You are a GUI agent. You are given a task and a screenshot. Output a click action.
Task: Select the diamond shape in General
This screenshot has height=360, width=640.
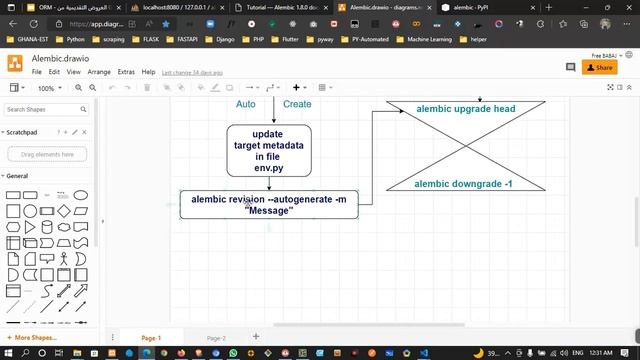(x=64, y=211)
